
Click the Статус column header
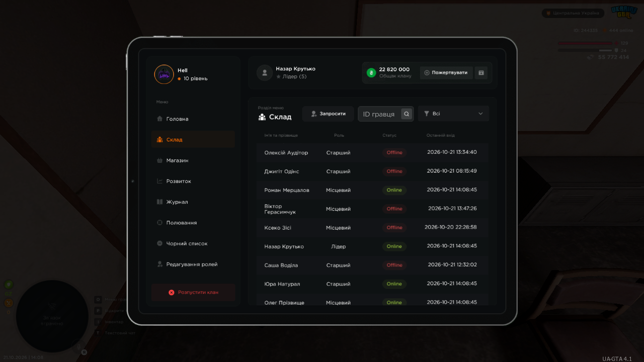coord(389,135)
